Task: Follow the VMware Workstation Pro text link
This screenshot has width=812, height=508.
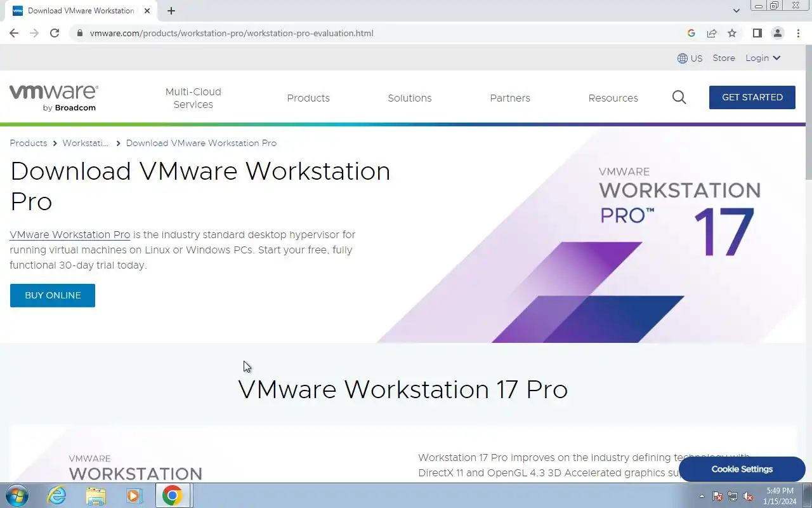Action: click(70, 234)
